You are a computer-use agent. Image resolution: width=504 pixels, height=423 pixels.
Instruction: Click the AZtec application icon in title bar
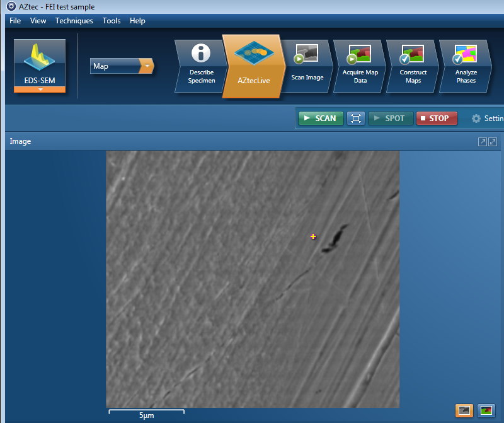11,6
